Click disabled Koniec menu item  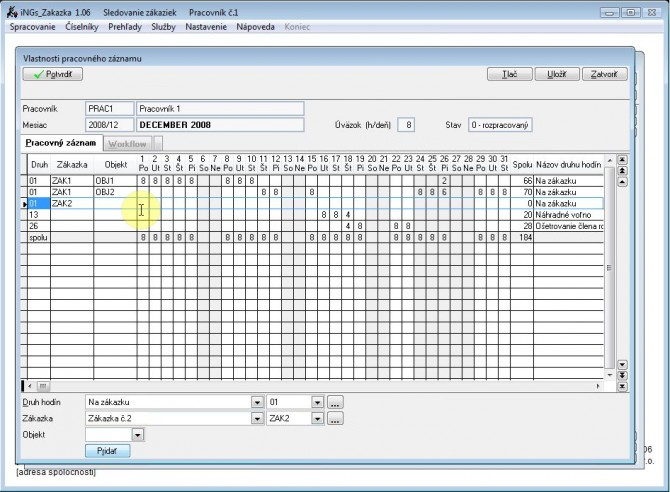click(297, 27)
